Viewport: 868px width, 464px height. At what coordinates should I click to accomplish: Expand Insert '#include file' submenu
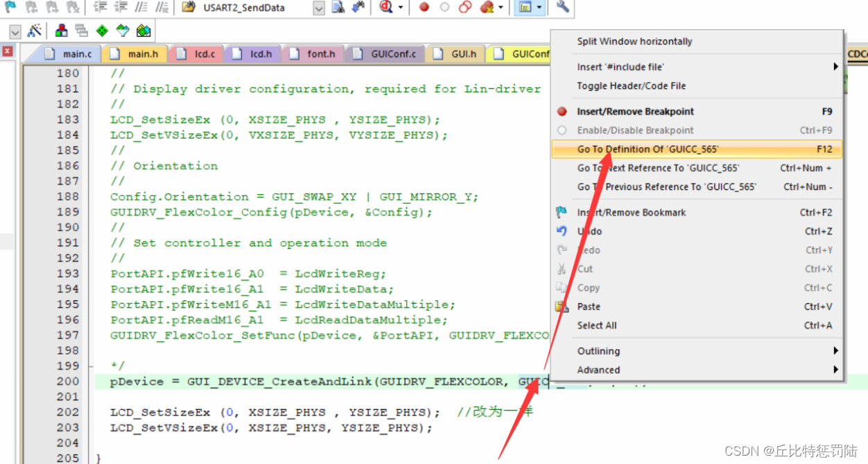tap(835, 67)
